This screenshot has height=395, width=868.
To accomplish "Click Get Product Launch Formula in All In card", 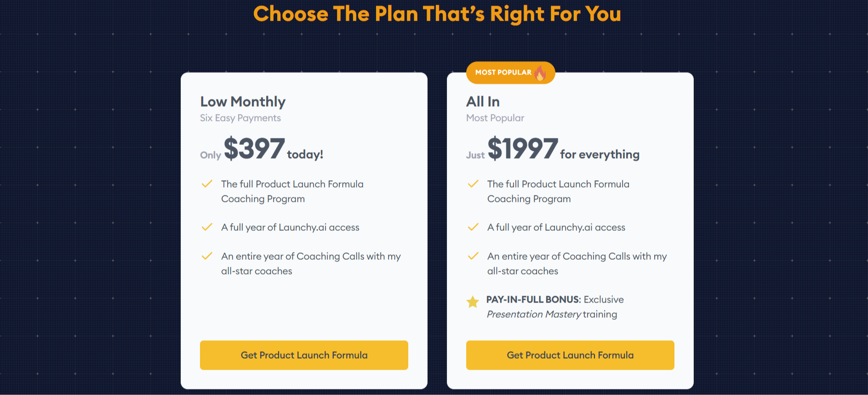I will [570, 355].
